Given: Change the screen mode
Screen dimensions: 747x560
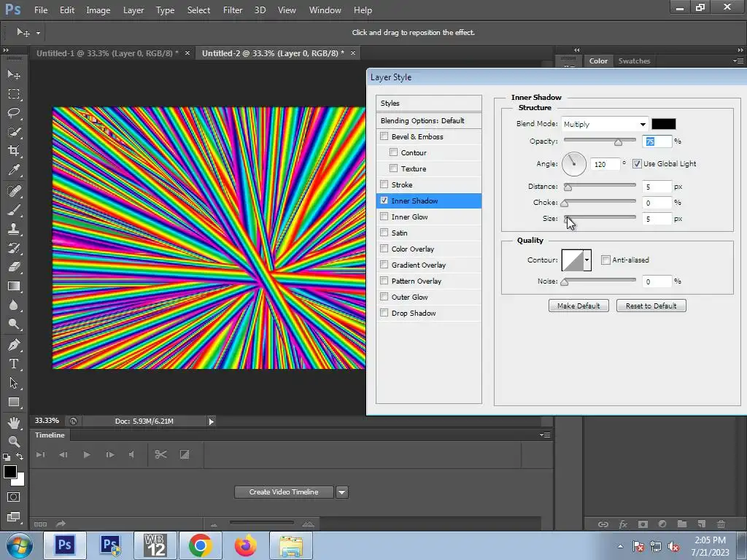Looking at the screenshot, I should click(14, 517).
